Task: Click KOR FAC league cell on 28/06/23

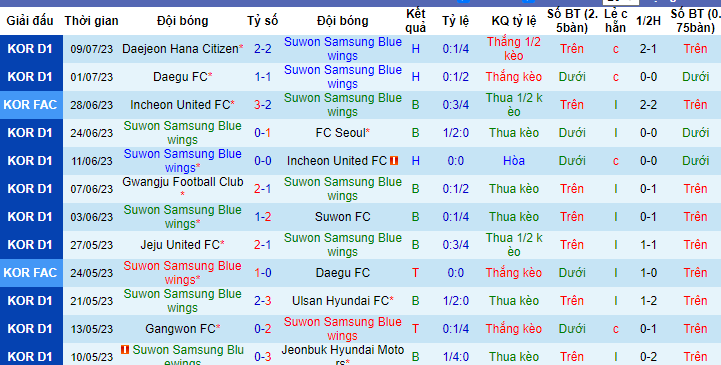Action: tap(30, 105)
